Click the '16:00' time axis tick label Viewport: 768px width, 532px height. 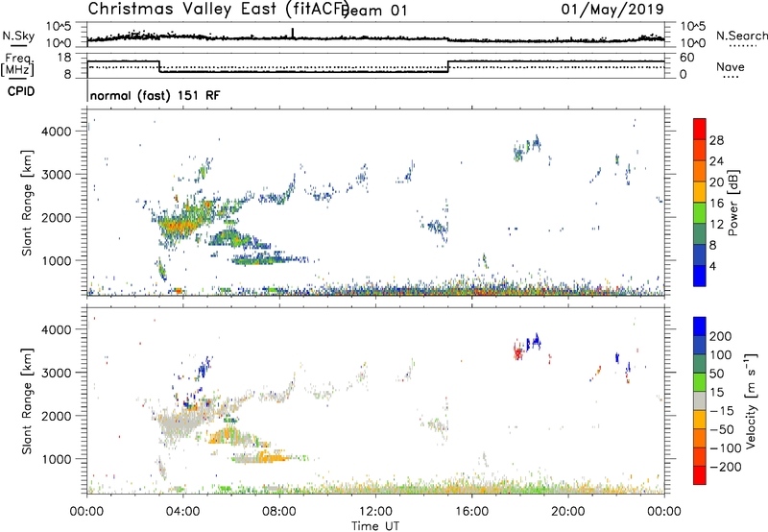coord(471,512)
